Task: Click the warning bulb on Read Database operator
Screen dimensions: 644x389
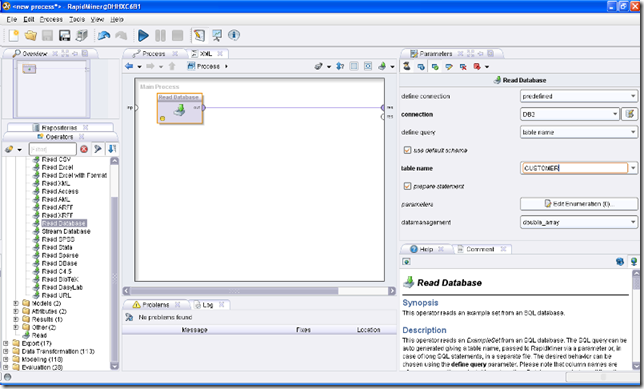Action: (x=162, y=118)
